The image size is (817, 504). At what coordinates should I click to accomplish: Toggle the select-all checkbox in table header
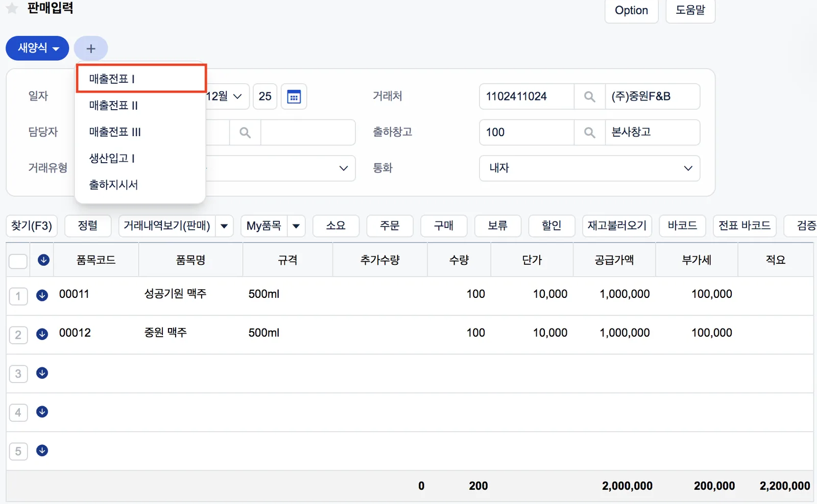point(18,261)
